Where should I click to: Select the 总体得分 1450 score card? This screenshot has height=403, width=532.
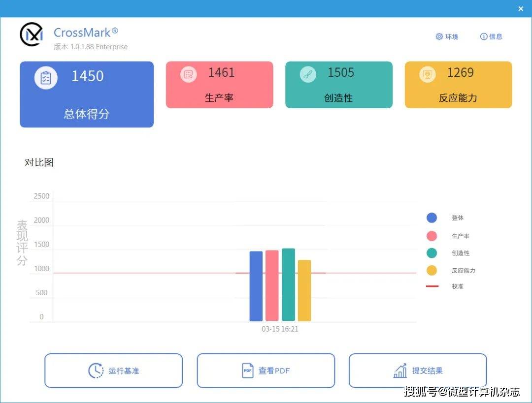coord(87,94)
